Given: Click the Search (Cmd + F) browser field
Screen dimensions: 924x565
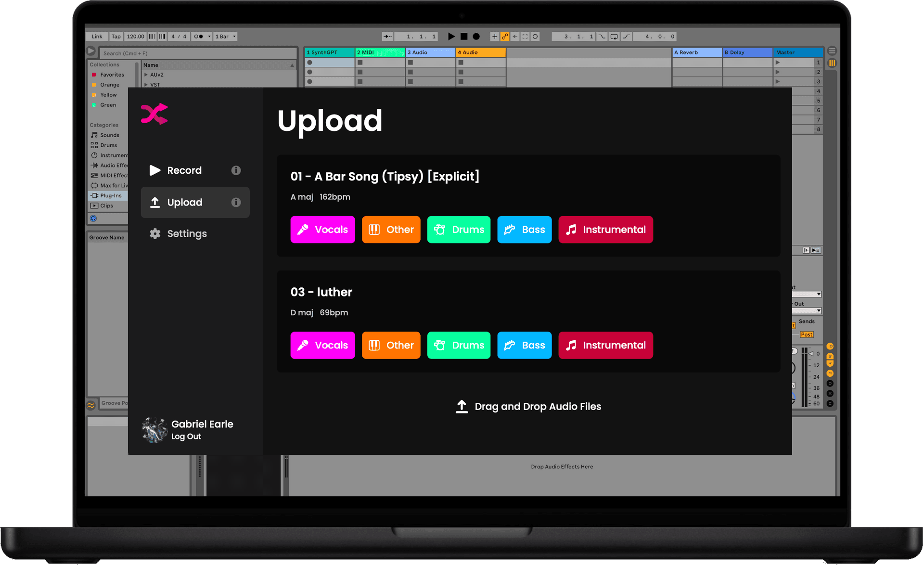Looking at the screenshot, I should coord(198,53).
